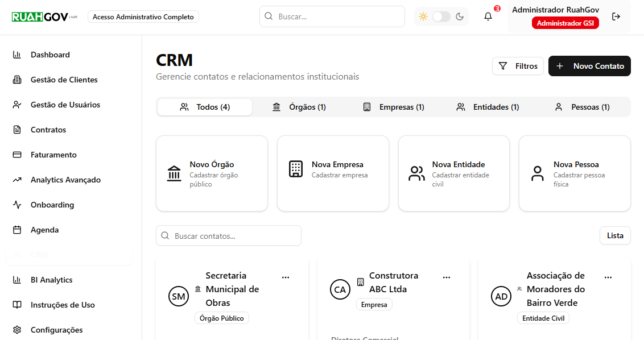
Task: Click the notification bell icon
Action: tap(488, 16)
